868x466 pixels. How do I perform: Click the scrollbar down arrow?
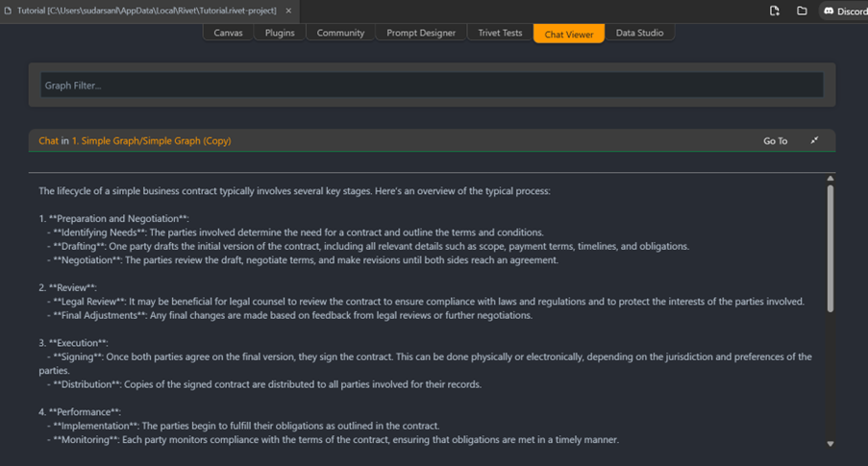coord(831,443)
